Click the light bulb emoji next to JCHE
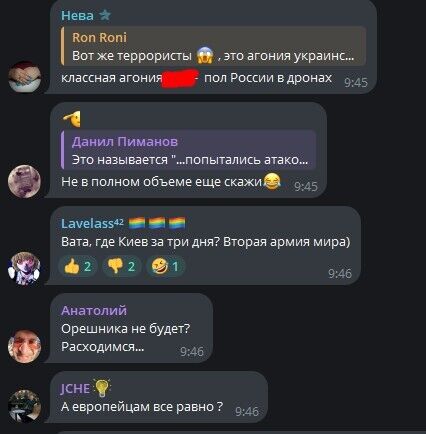Screen dimensions: 426x434 click(102, 388)
